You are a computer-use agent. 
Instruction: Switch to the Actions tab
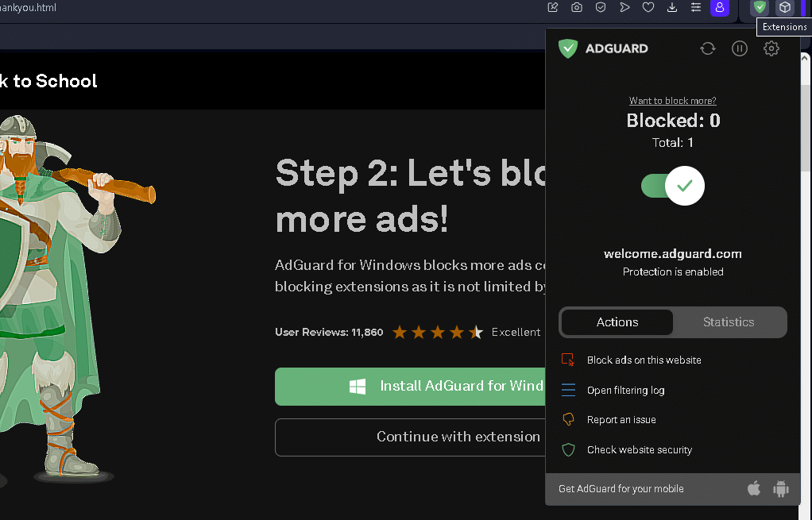(617, 322)
